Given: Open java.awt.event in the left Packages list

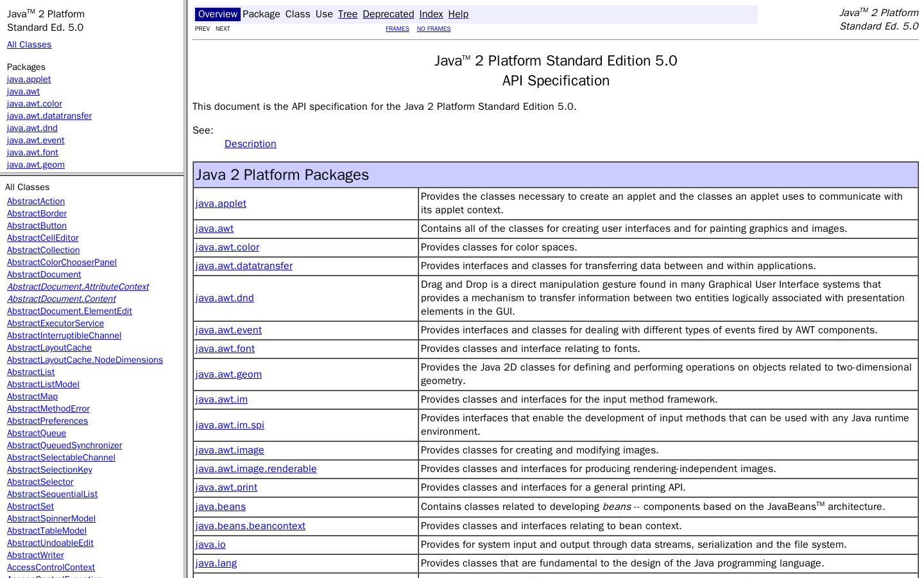Looking at the screenshot, I should [36, 140].
